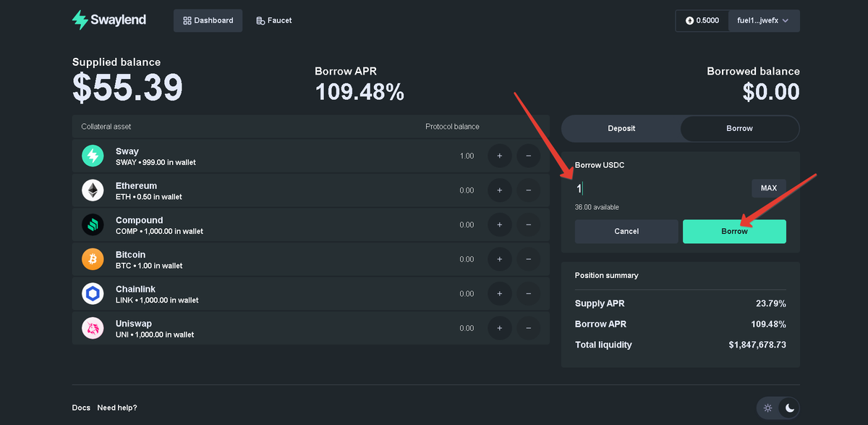Switch to the Borrow tab

(739, 128)
